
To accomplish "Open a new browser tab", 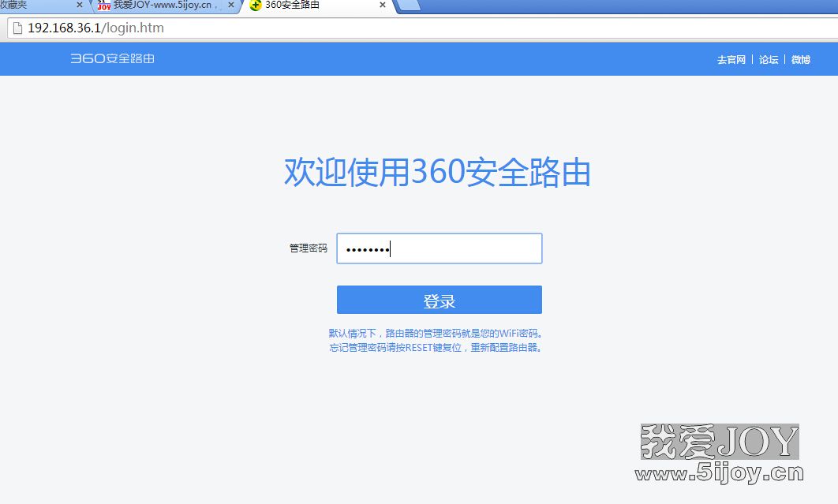I will 409,6.
